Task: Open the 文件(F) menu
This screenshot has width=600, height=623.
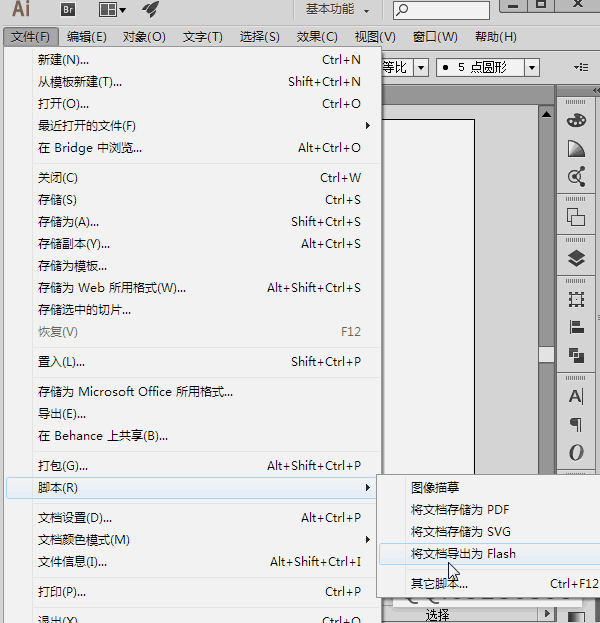Action: [31, 37]
